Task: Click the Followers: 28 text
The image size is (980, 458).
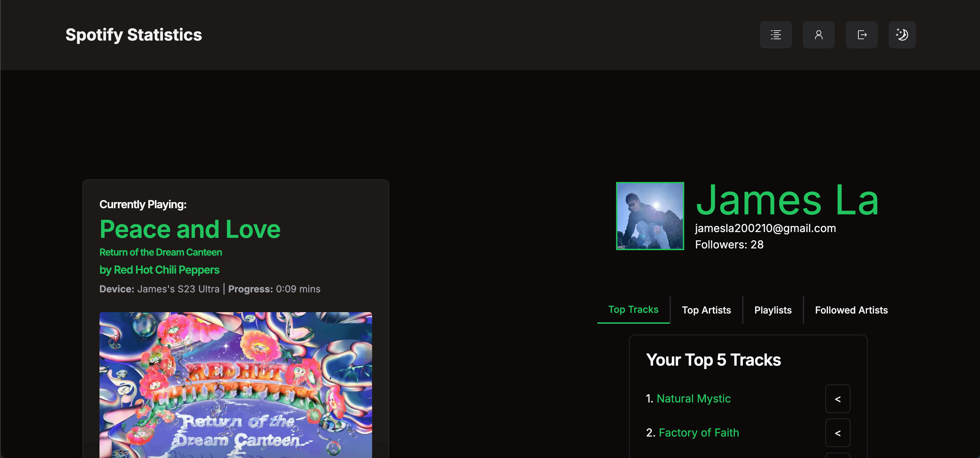Action: pos(729,245)
